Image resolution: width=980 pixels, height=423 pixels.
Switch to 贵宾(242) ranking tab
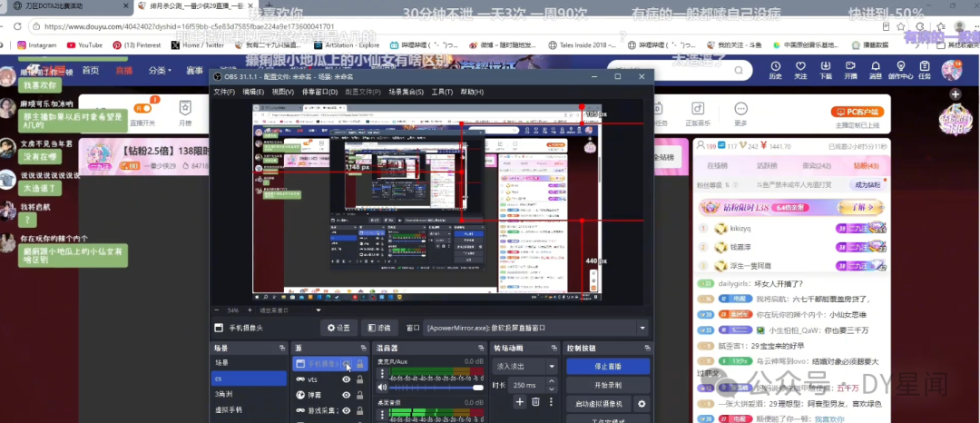[x=817, y=165]
